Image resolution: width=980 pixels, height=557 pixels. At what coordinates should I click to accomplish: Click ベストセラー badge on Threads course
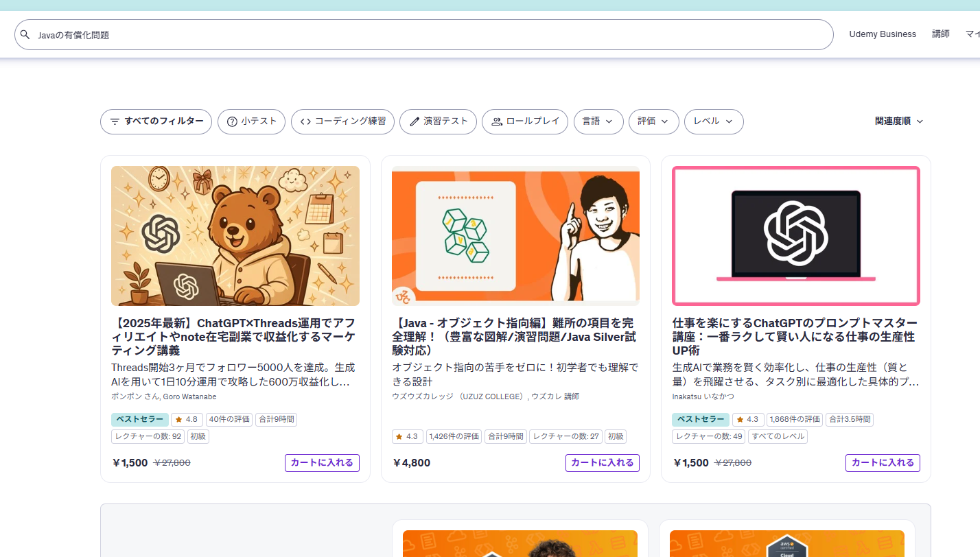tap(140, 419)
